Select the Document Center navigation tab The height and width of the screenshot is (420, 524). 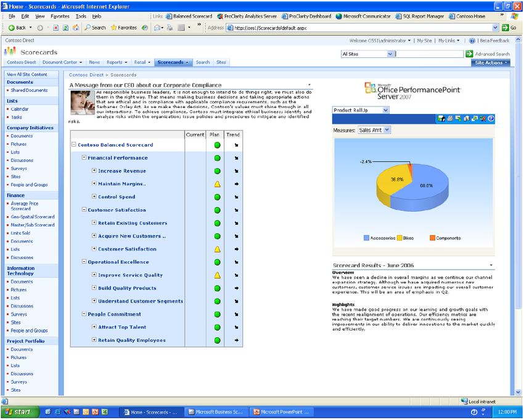pos(62,62)
